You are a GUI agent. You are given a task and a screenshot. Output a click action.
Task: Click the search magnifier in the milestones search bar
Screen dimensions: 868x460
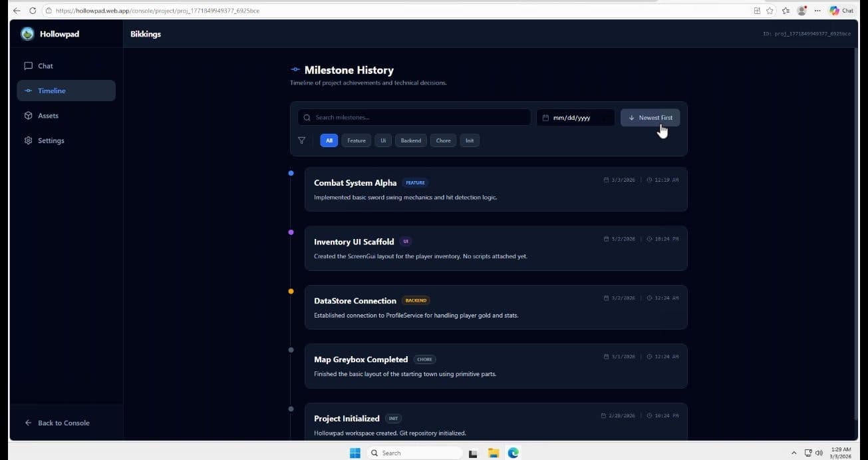pyautogui.click(x=307, y=117)
